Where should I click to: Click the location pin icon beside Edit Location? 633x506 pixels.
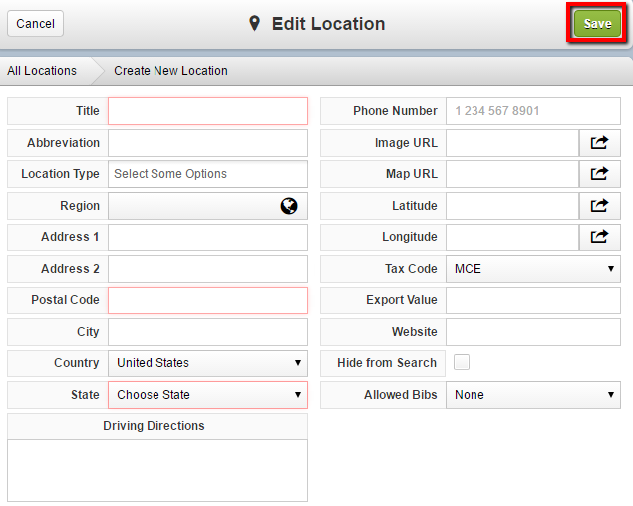click(254, 24)
